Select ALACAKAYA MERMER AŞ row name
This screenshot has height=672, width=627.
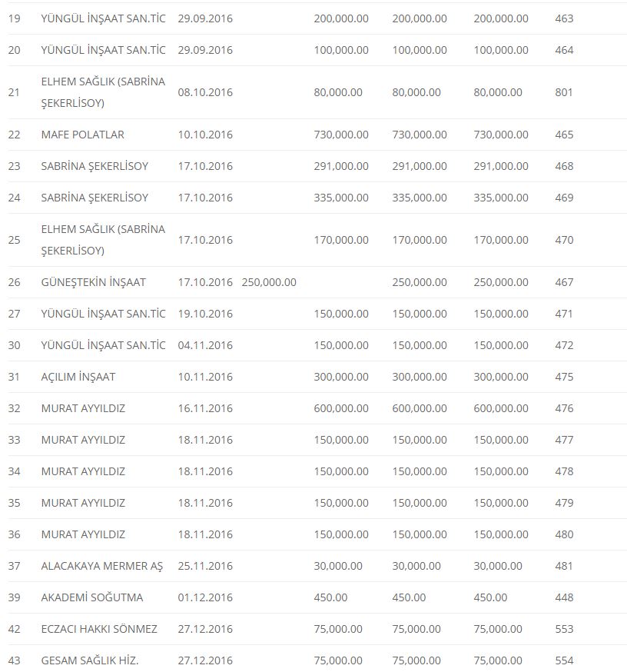click(101, 566)
